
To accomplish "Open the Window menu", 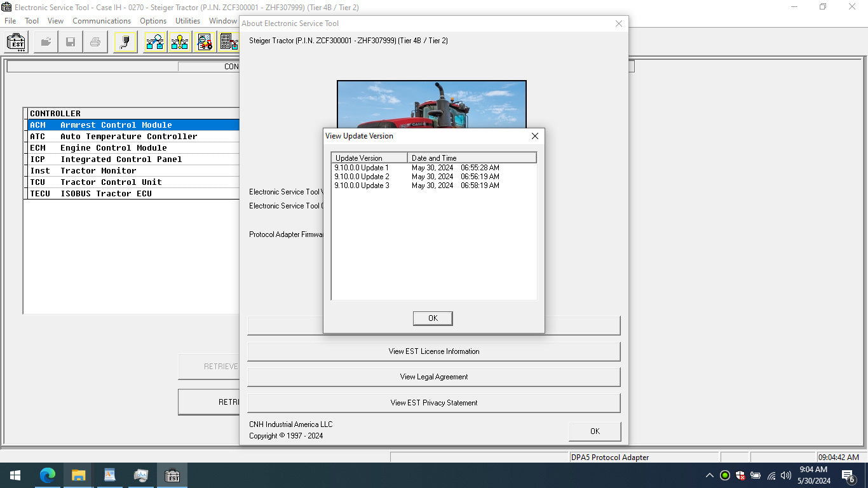I will pyautogui.click(x=223, y=21).
